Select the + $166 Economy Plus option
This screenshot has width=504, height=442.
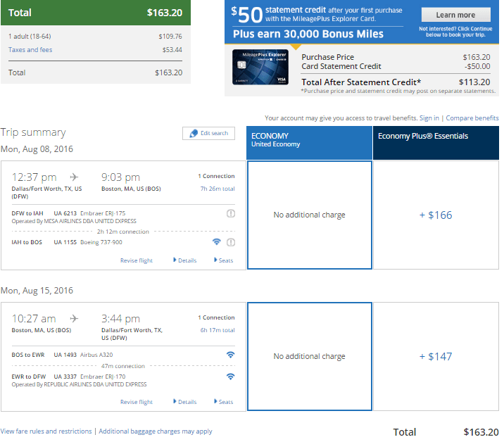click(436, 215)
